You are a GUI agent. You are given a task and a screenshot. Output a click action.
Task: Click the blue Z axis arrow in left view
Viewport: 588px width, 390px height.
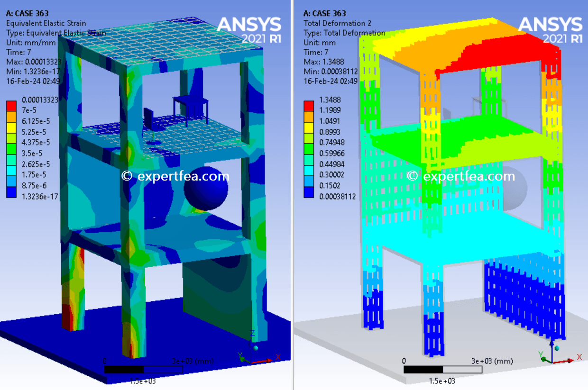coord(250,344)
